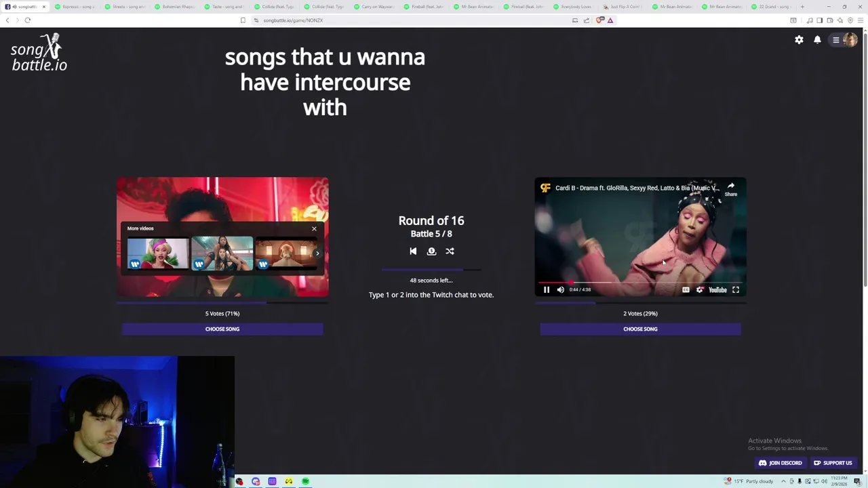Open the hamburger menu beside the avatar
The width and height of the screenshot is (868, 488).
[836, 40]
